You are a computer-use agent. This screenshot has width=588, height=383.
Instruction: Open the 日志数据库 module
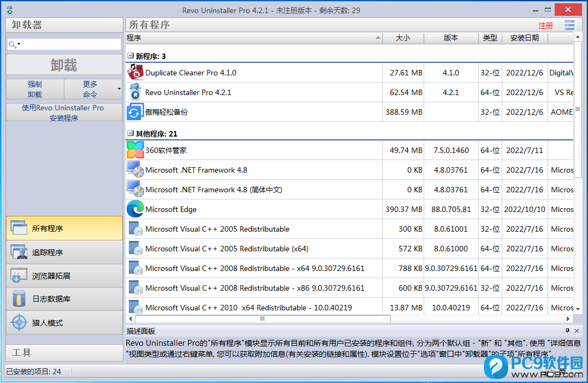tap(64, 299)
